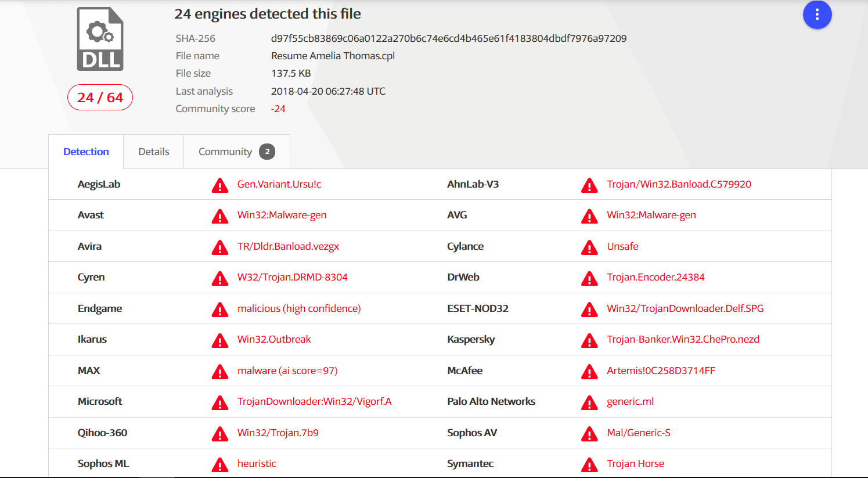Click the alert icon for Symantec Trojan Horse
This screenshot has height=478, width=868.
coord(589,465)
